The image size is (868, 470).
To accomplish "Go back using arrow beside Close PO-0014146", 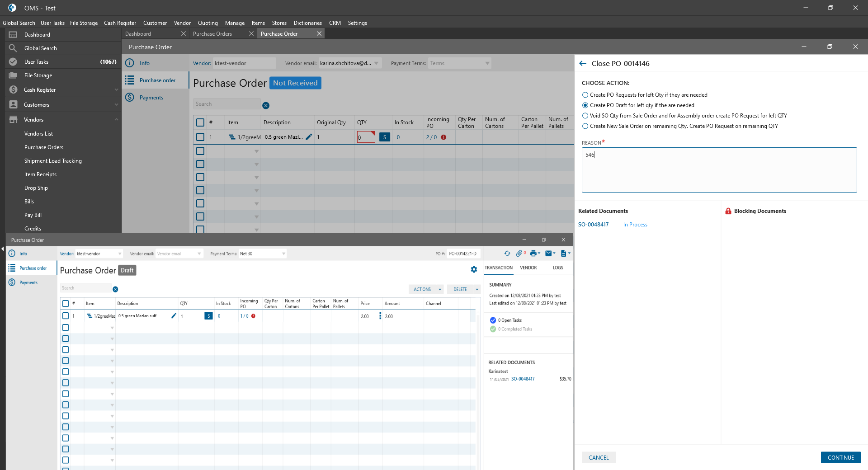I will click(583, 64).
